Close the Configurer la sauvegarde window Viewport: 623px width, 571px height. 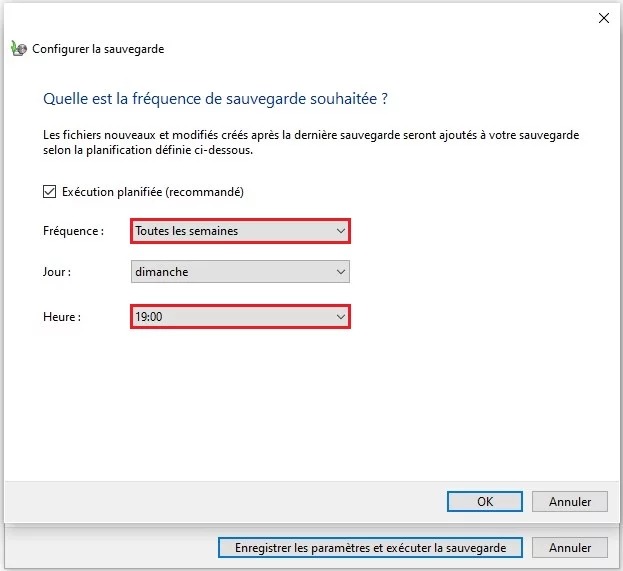tap(604, 17)
